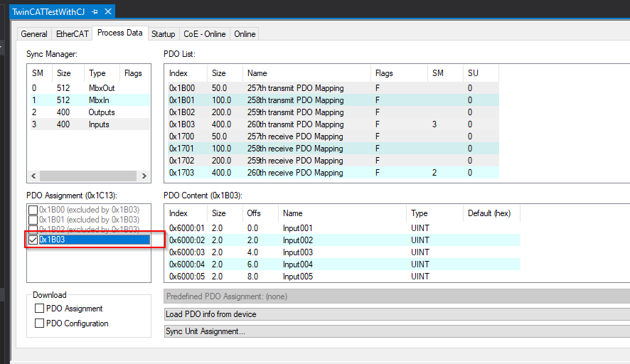Select PDO Content row Input005

(x=344, y=276)
